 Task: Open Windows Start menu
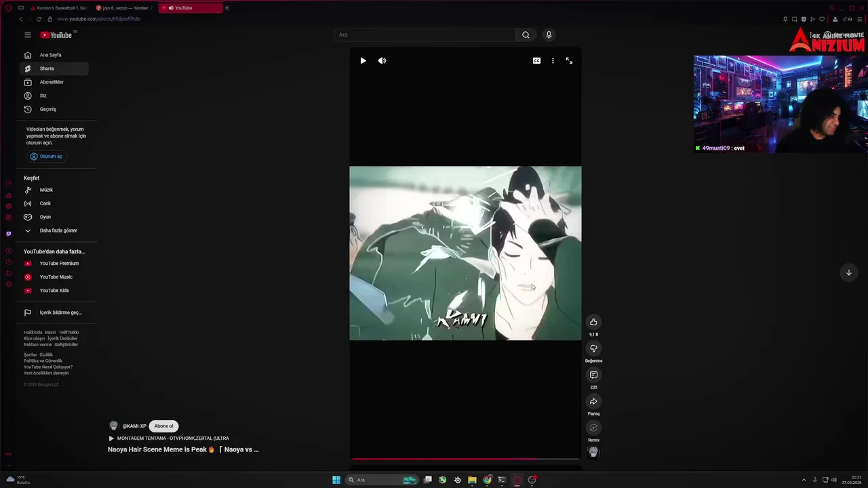tap(336, 480)
